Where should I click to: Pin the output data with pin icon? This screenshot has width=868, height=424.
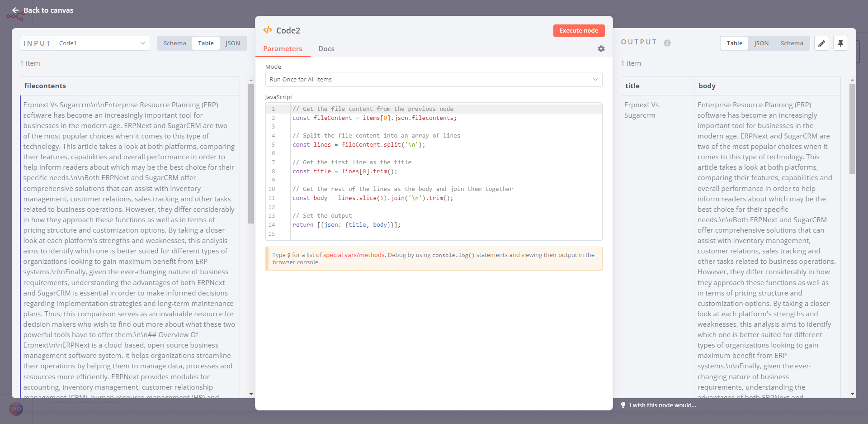[840, 43]
